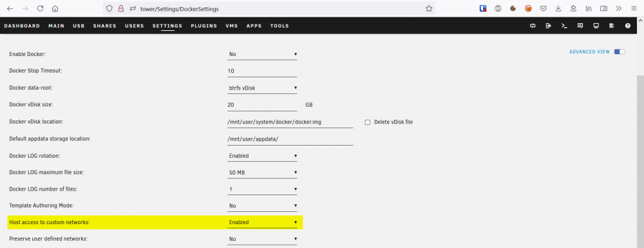
Task: Bookmark this page with the star icon
Action: point(429,8)
